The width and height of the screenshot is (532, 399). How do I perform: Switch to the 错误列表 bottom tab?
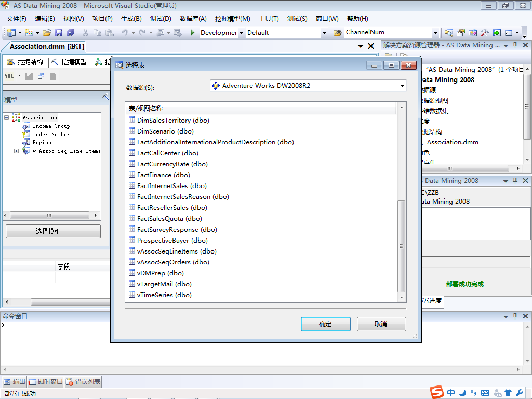coord(84,382)
